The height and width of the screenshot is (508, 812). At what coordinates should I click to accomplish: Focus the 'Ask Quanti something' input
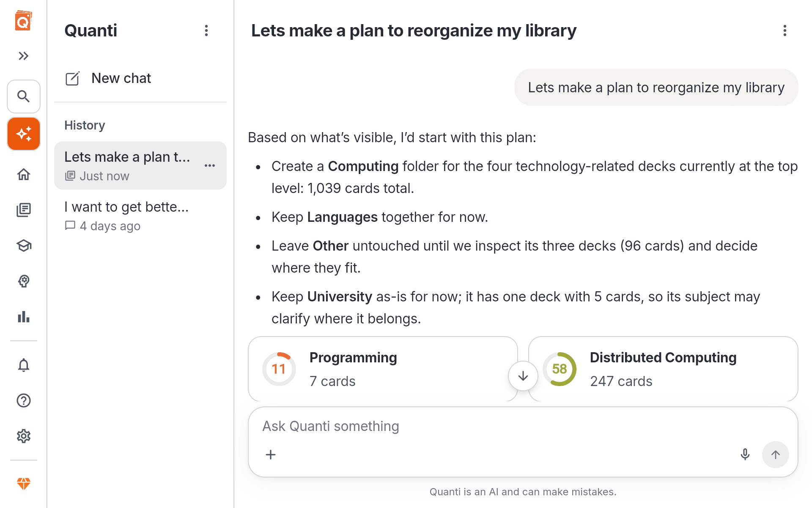523,426
